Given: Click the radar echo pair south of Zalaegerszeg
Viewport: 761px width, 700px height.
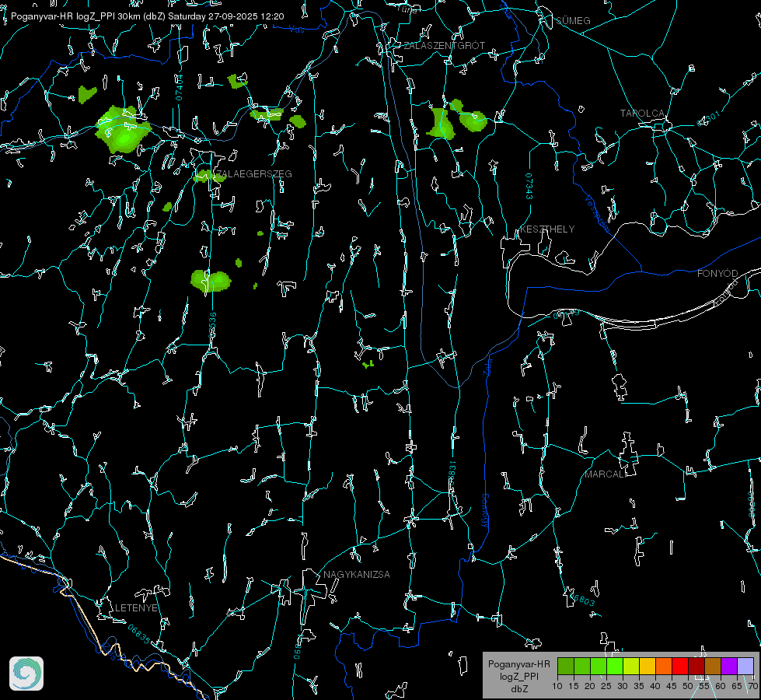Looking at the screenshot, I should pos(211,281).
